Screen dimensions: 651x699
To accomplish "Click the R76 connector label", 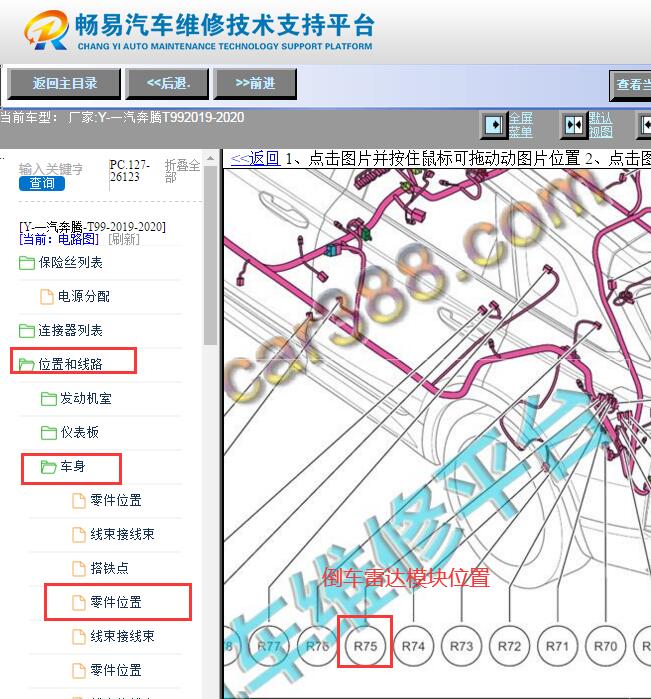I will [317, 646].
